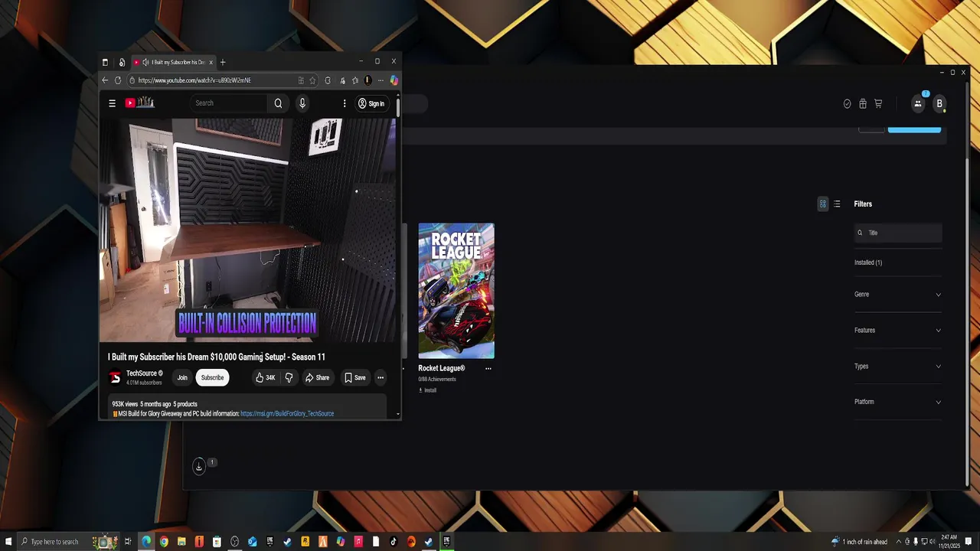The height and width of the screenshot is (551, 980).
Task: Click the YouTube search magnifier button
Action: click(278, 103)
